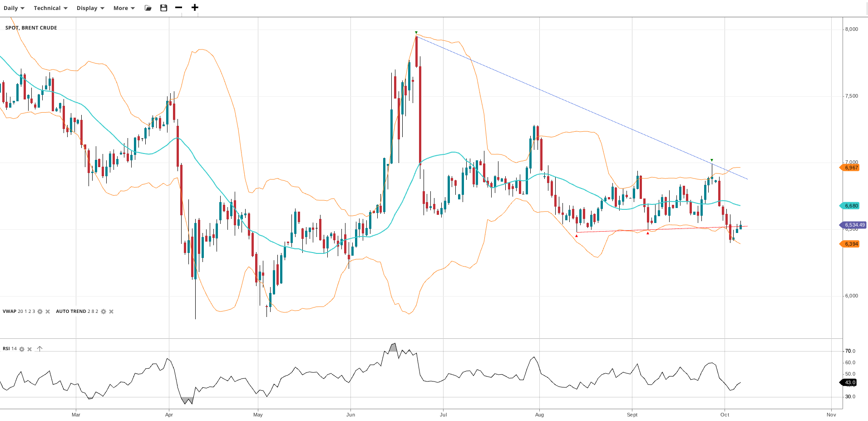Open the saved chart folder icon
868x421 pixels.
point(148,8)
